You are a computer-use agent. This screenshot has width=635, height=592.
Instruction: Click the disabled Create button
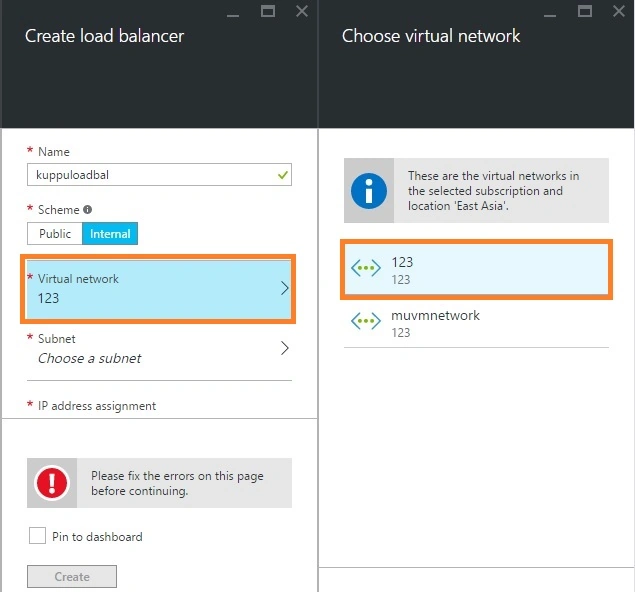tap(72, 576)
